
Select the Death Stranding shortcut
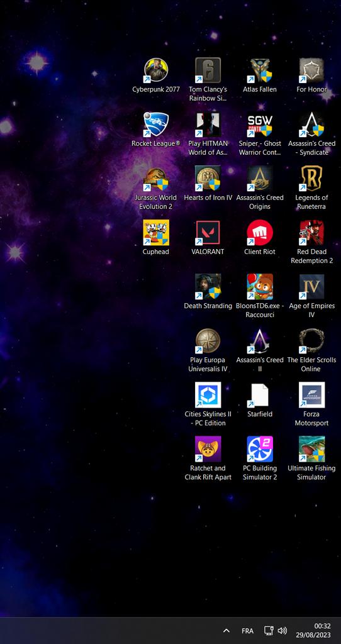(208, 287)
